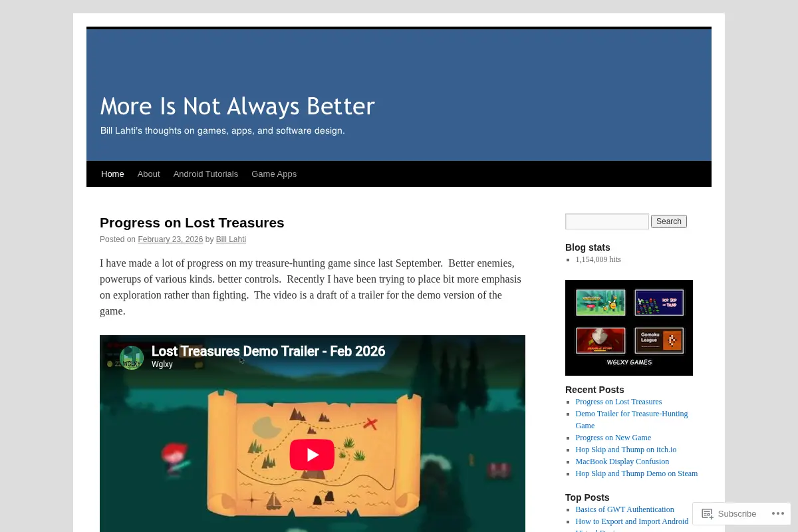
Task: Focus the sidebar search text field
Action: 607,221
